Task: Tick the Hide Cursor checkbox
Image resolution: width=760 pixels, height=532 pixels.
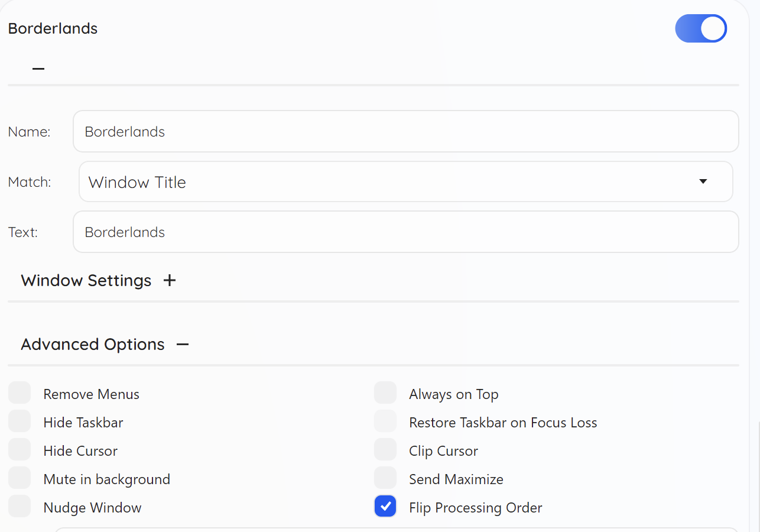Action: 20,450
